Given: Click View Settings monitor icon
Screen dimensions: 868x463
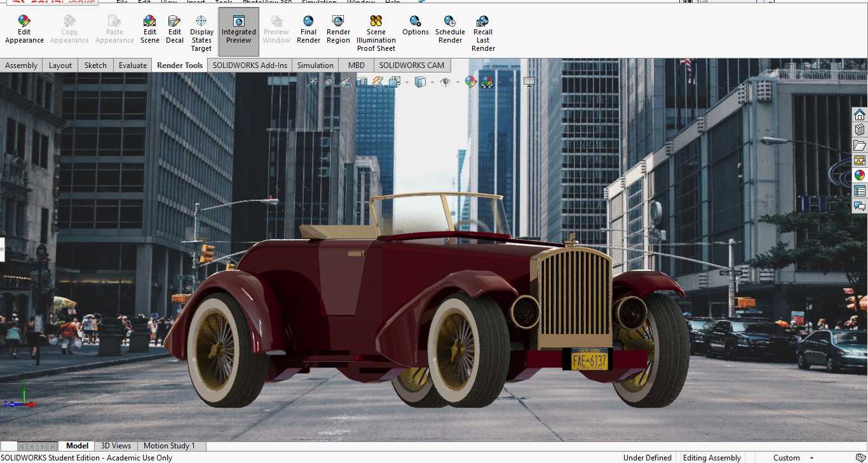Looking at the screenshot, I should [x=529, y=82].
